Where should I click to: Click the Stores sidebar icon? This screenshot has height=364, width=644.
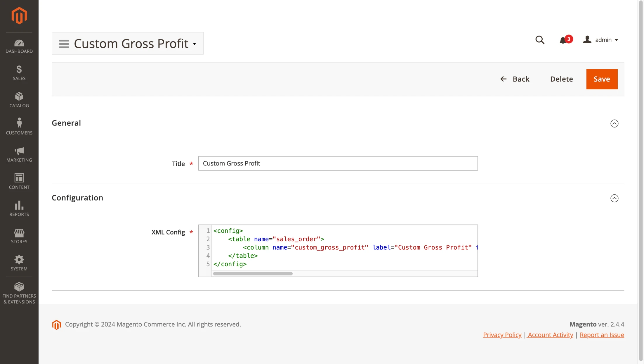tap(19, 234)
